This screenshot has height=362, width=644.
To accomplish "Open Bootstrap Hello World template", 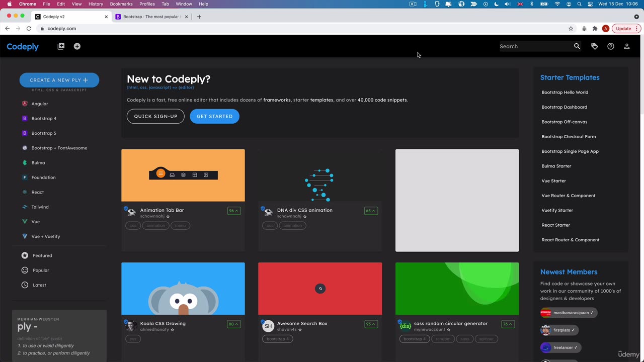I will [x=565, y=93].
